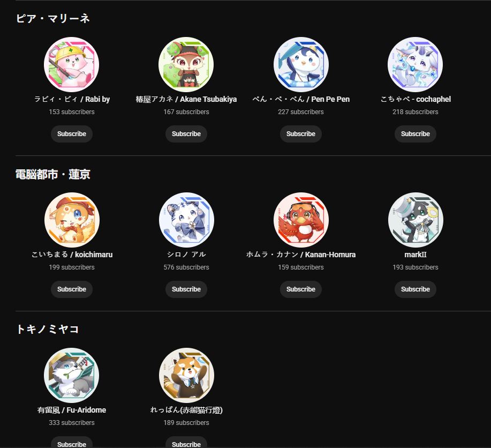Click the れっぱん(赤熊猫行燈) channel title
Screen dimensions: 491x448
point(186,410)
